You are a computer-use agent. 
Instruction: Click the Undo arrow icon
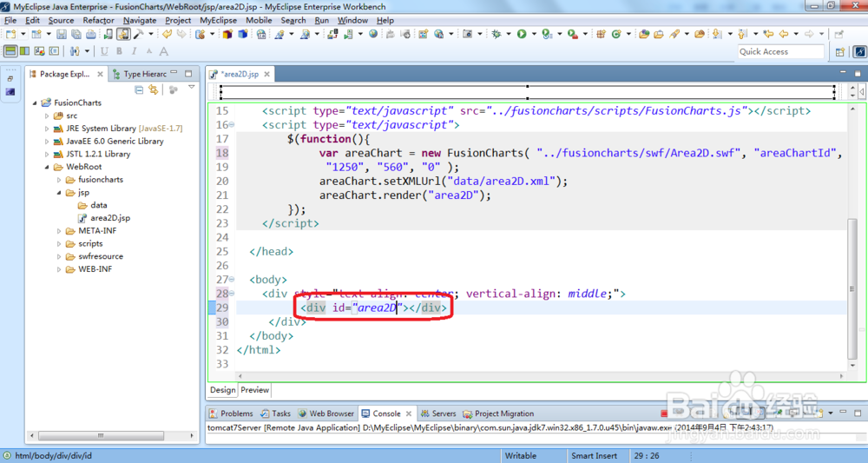167,35
